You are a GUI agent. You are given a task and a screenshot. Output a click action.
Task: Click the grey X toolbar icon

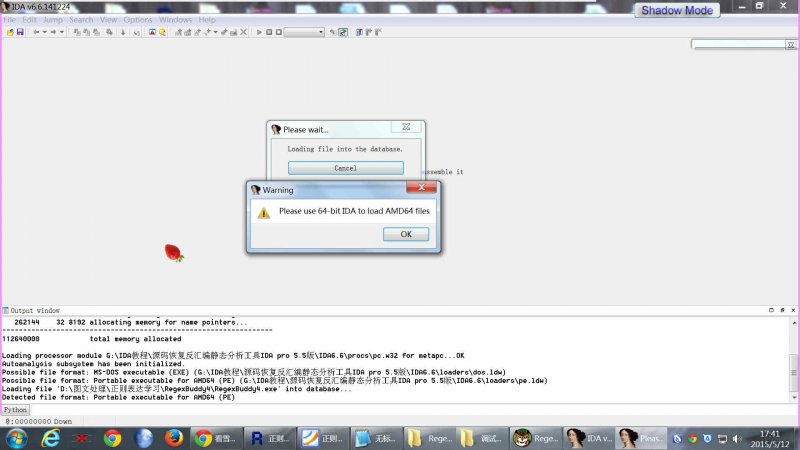(243, 32)
